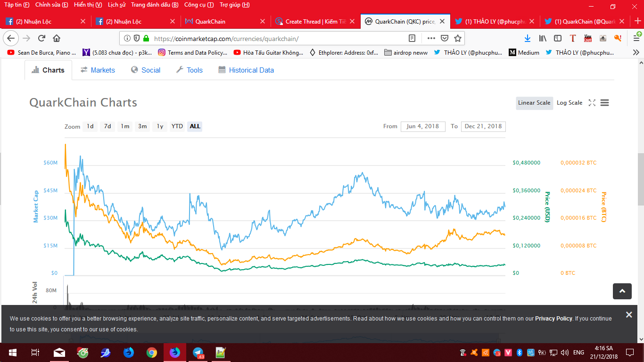This screenshot has width=644, height=362.
Task: Switch chart to Log Scale
Action: pos(570,103)
